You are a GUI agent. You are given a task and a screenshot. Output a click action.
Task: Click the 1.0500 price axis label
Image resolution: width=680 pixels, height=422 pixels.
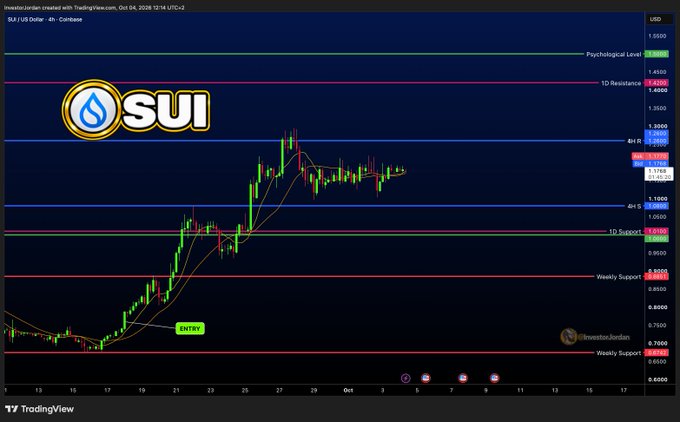pyautogui.click(x=657, y=217)
